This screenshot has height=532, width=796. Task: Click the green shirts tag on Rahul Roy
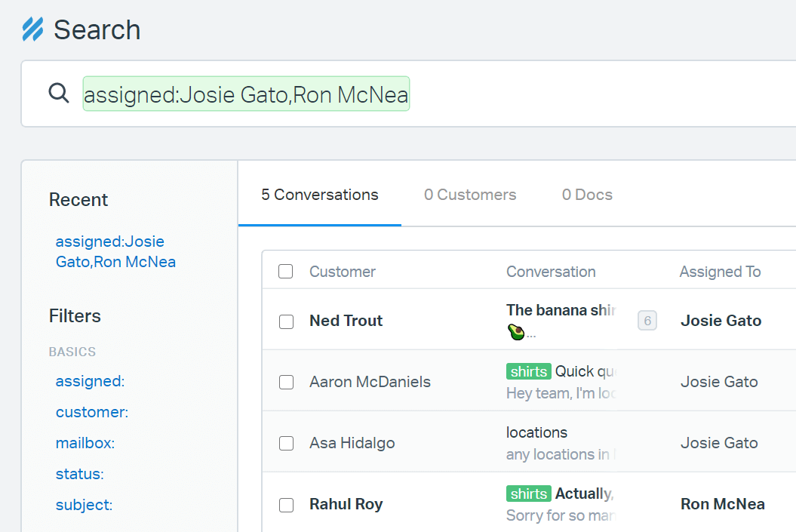[528, 494]
